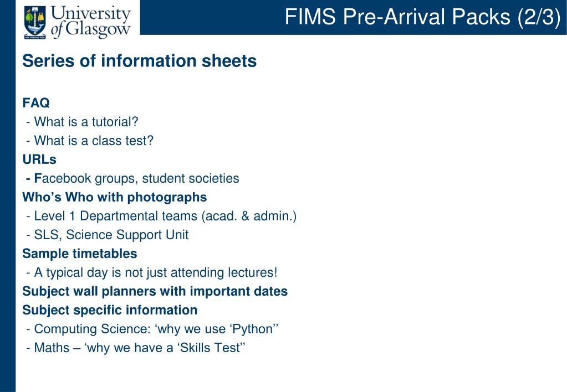The image size is (567, 392).
Task: Click Facebook groups, student societies text
Action: 132,178
